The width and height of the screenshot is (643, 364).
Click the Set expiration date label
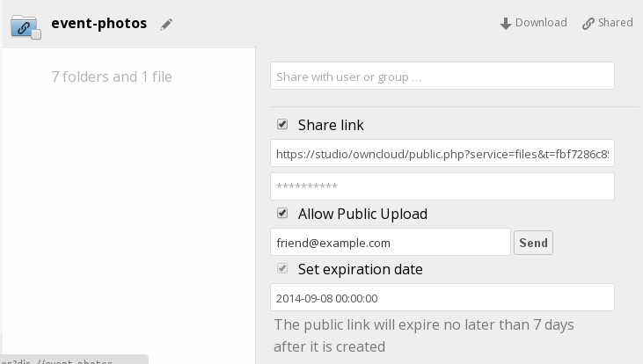point(360,269)
